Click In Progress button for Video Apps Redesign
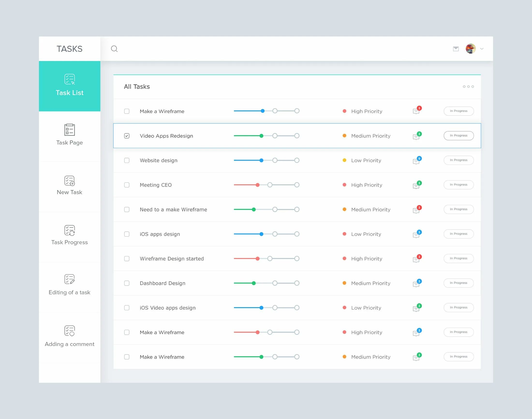 (x=458, y=136)
